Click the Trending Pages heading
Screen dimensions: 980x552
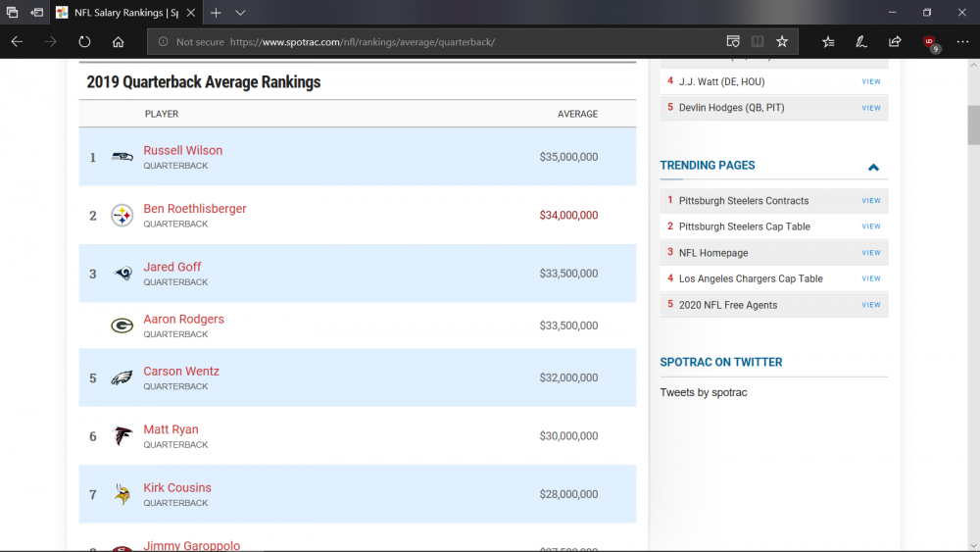[707, 165]
